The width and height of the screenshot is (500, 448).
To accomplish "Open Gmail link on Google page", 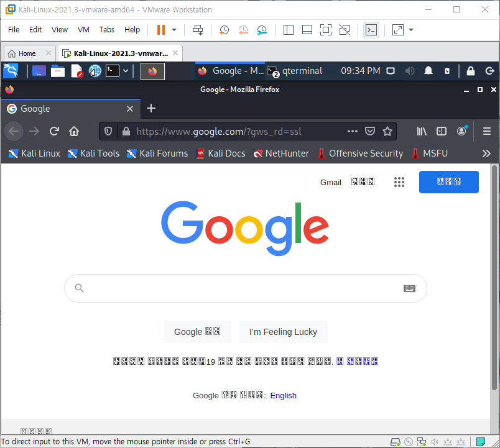I will click(331, 182).
